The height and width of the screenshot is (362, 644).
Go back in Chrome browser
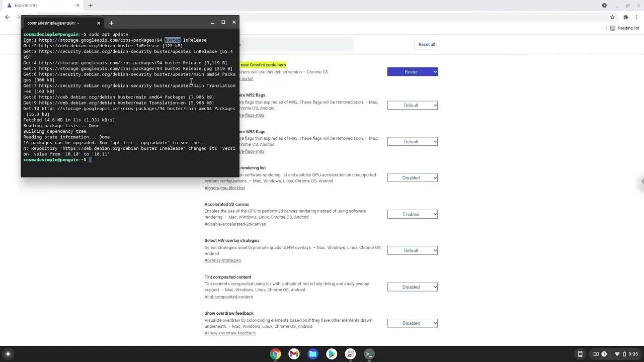(7, 17)
